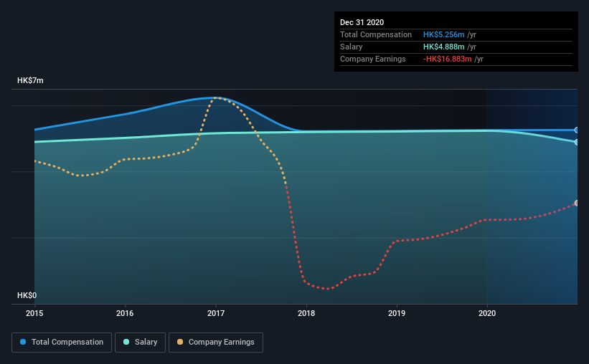The width and height of the screenshot is (589, 364).
Task: Click the 2020 x-axis label
Action: point(487,313)
